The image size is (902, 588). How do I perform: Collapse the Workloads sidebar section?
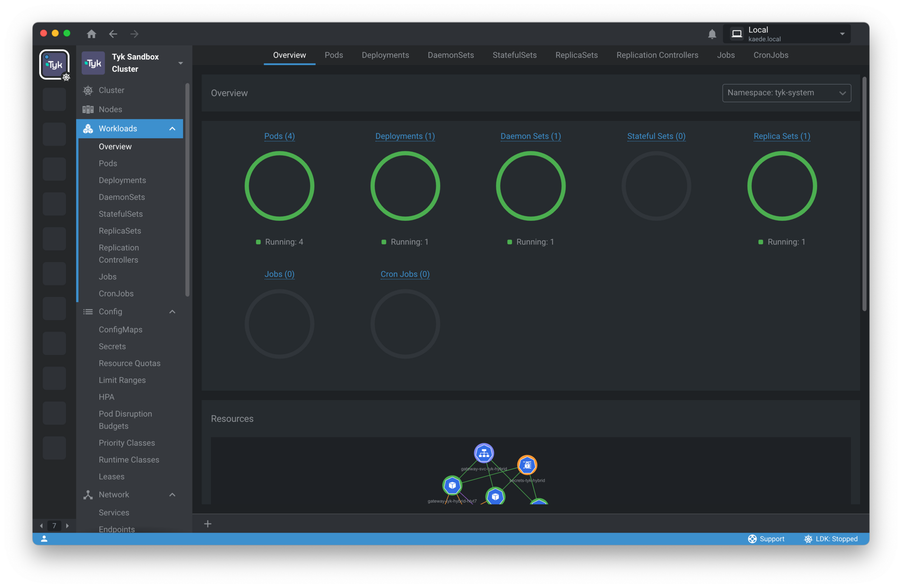point(172,128)
